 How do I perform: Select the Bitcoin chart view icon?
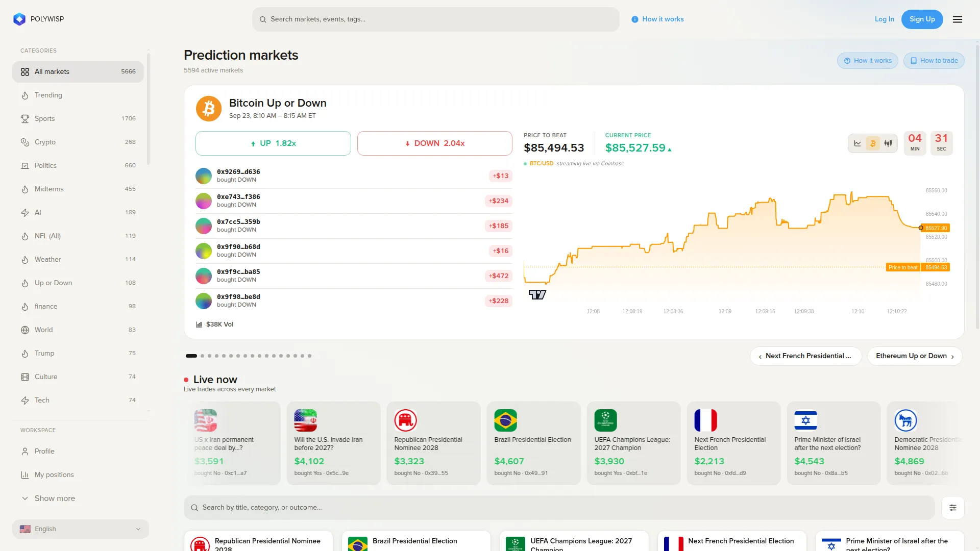coord(873,143)
